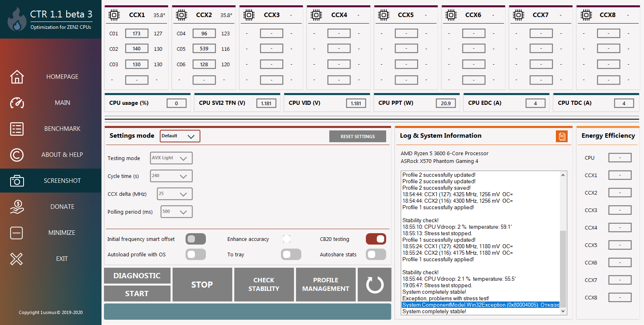
Task: Click the C03 field showing 130
Action: [137, 64]
